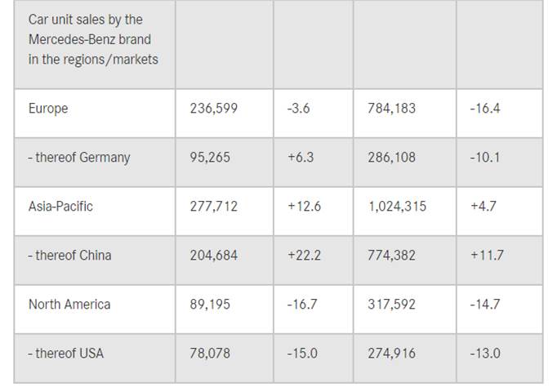Select the USA value 274,916
557x392 pixels.
[391, 354]
